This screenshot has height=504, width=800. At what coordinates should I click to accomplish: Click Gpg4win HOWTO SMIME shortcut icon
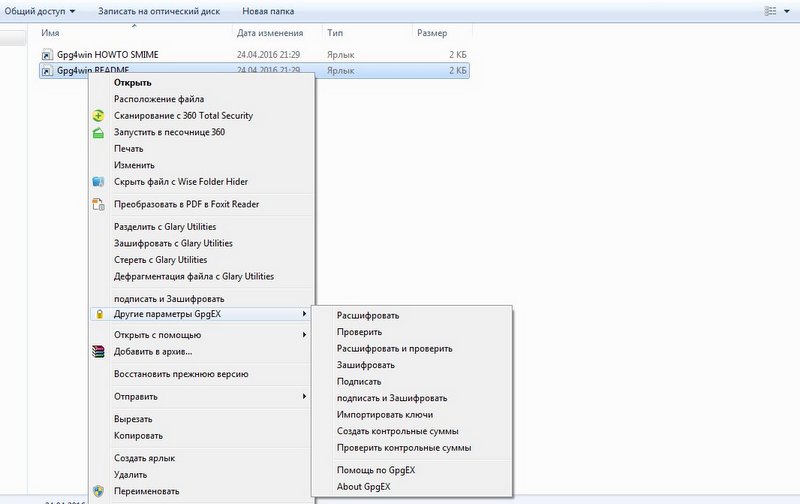tap(46, 55)
